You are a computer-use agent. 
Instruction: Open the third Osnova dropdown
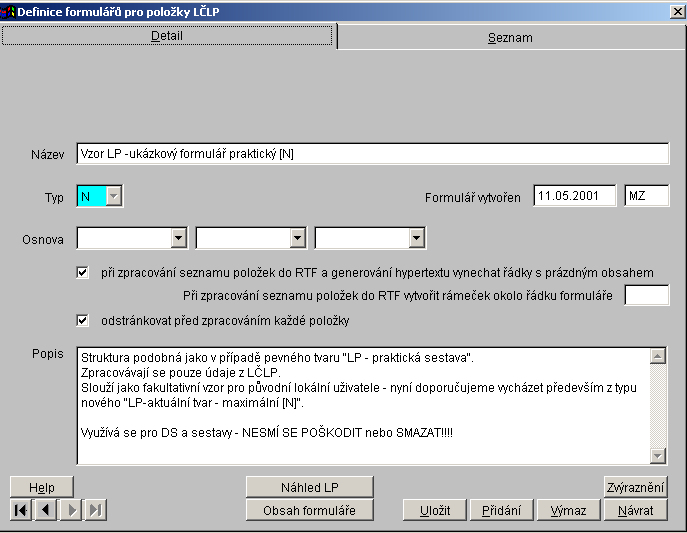coord(416,238)
